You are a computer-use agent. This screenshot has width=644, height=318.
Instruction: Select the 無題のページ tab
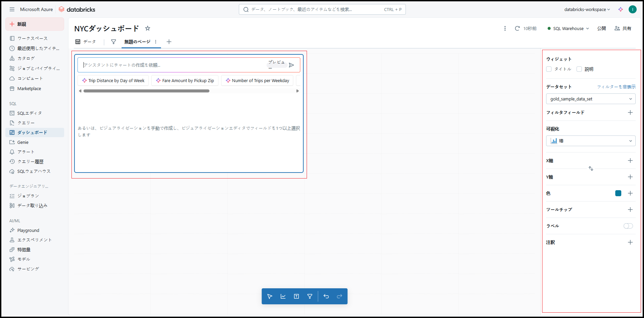(x=137, y=42)
